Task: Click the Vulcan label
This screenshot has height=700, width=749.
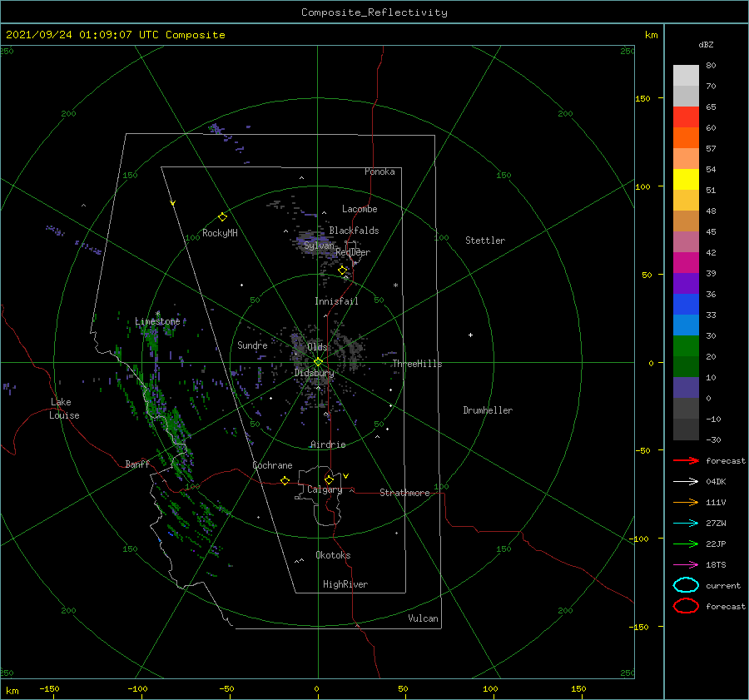Action: click(x=423, y=618)
